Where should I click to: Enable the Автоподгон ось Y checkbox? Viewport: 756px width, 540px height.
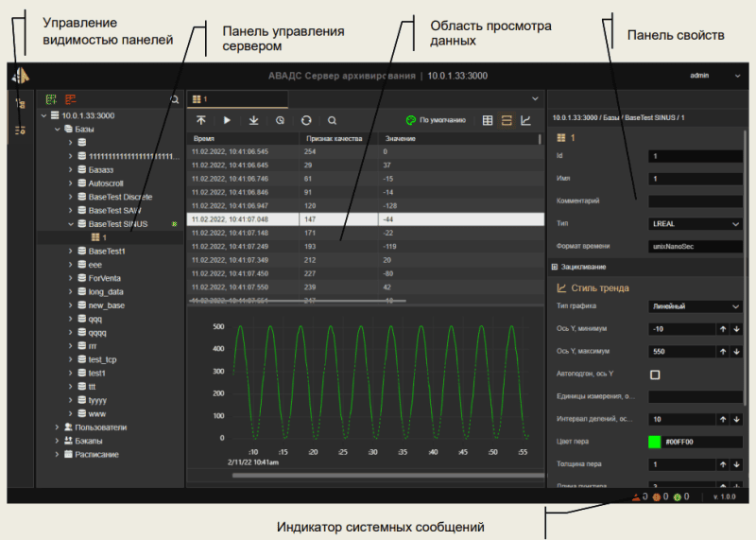point(655,375)
